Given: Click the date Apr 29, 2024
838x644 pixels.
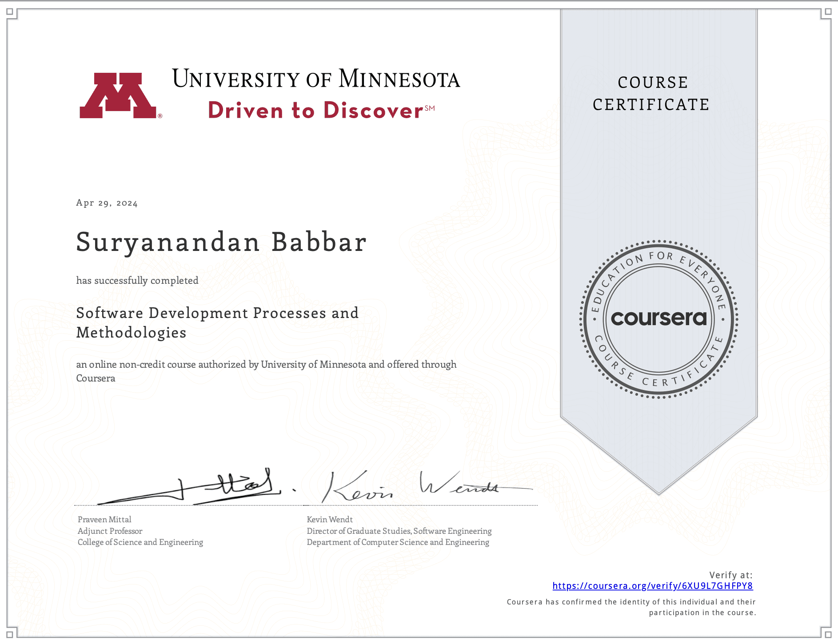Looking at the screenshot, I should click(107, 203).
